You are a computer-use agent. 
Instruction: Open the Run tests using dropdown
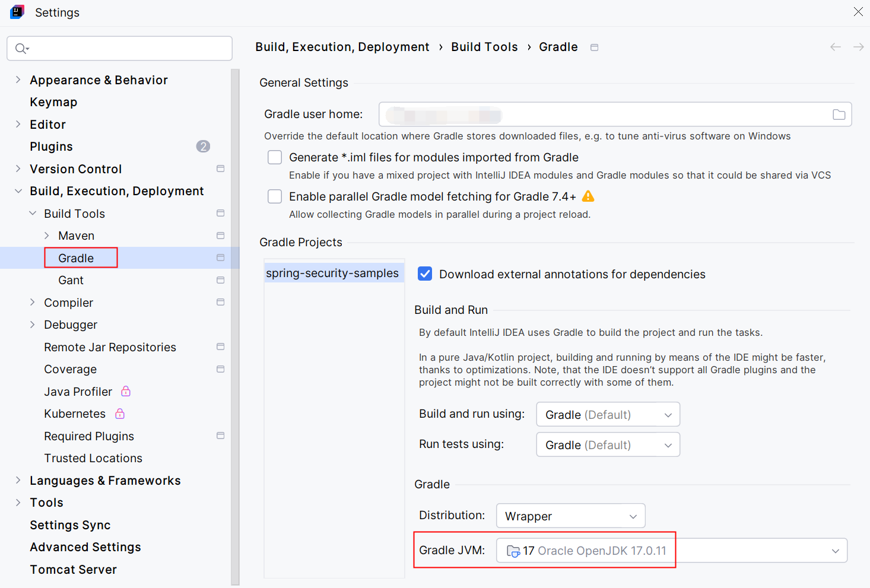(x=608, y=444)
